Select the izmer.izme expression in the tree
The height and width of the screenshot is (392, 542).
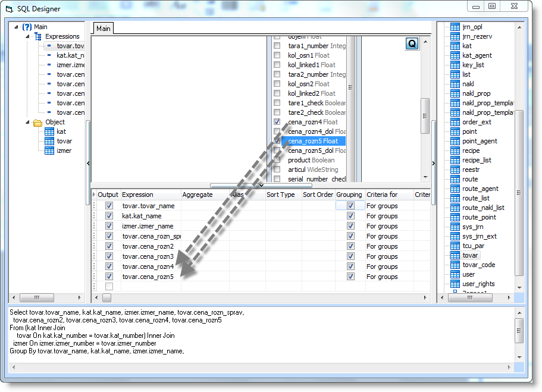point(71,65)
